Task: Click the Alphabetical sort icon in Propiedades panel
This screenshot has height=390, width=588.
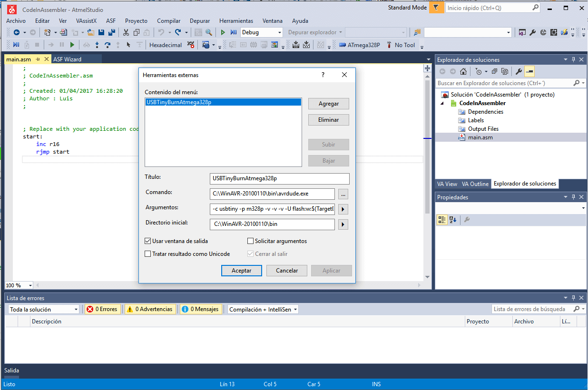Action: [x=453, y=220]
